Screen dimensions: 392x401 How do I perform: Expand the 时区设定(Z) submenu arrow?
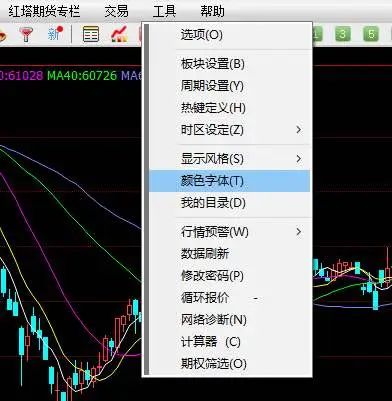(299, 130)
